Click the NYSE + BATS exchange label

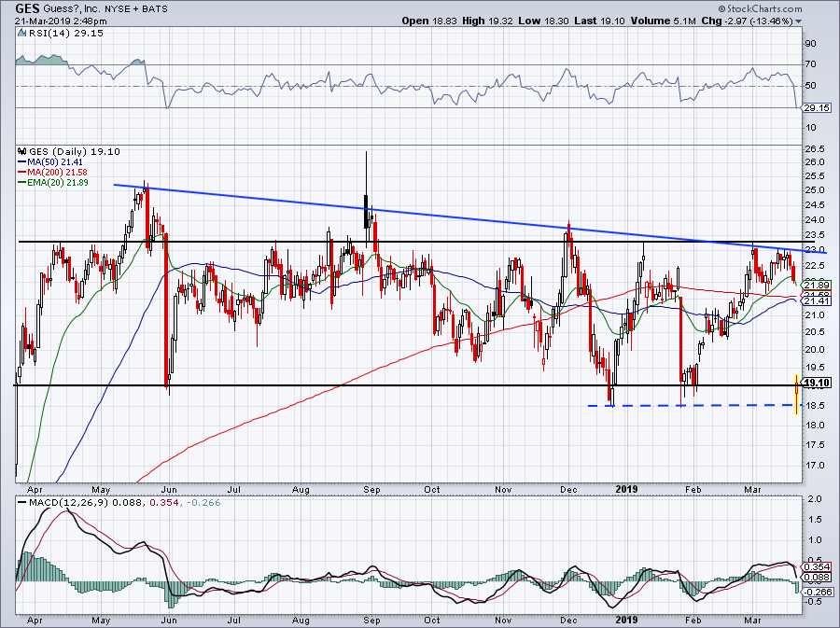click(x=136, y=9)
